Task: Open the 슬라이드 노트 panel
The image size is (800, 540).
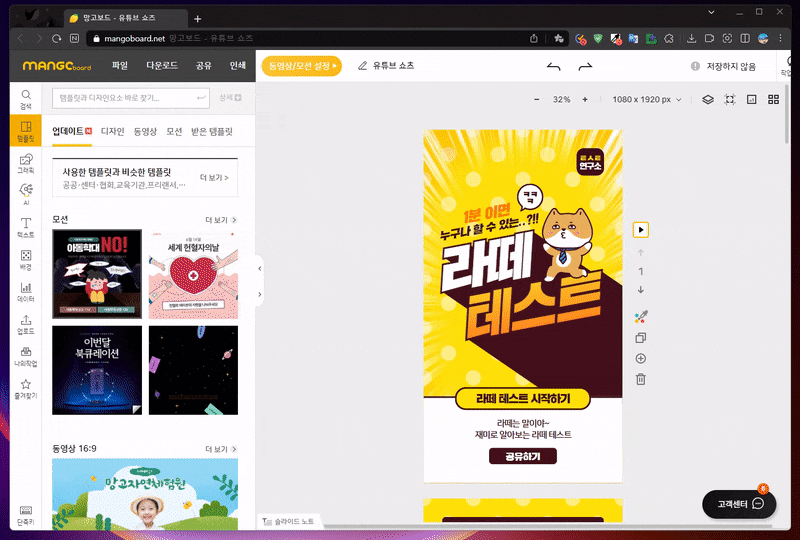Action: [x=288, y=521]
